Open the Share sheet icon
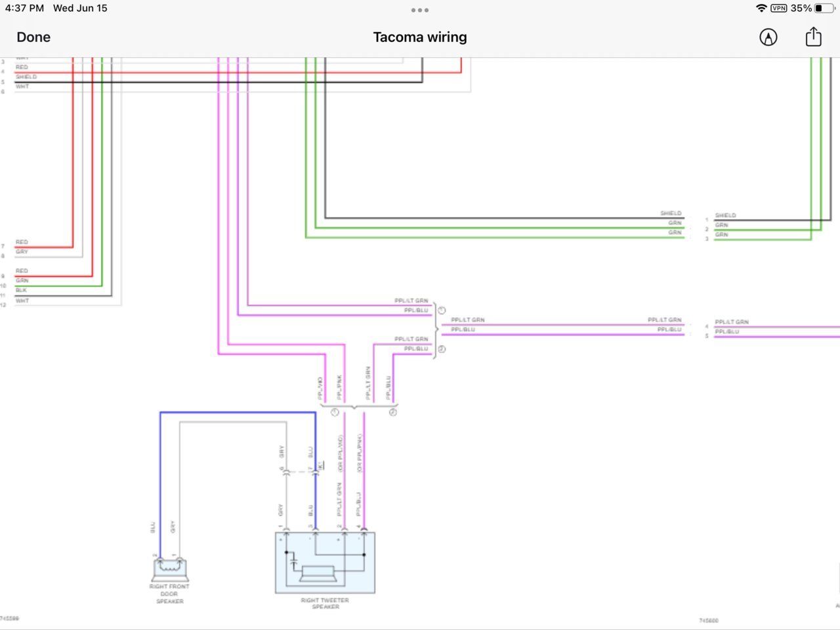840x630 pixels. pos(813,37)
